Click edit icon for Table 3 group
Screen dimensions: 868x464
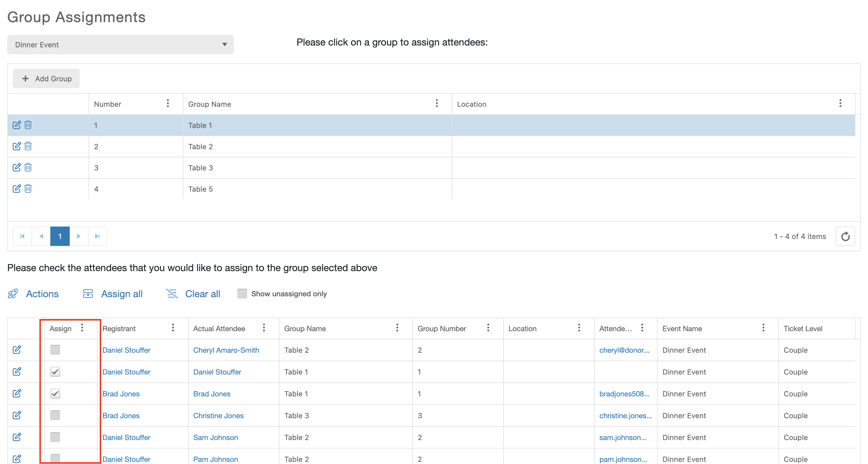pyautogui.click(x=16, y=168)
